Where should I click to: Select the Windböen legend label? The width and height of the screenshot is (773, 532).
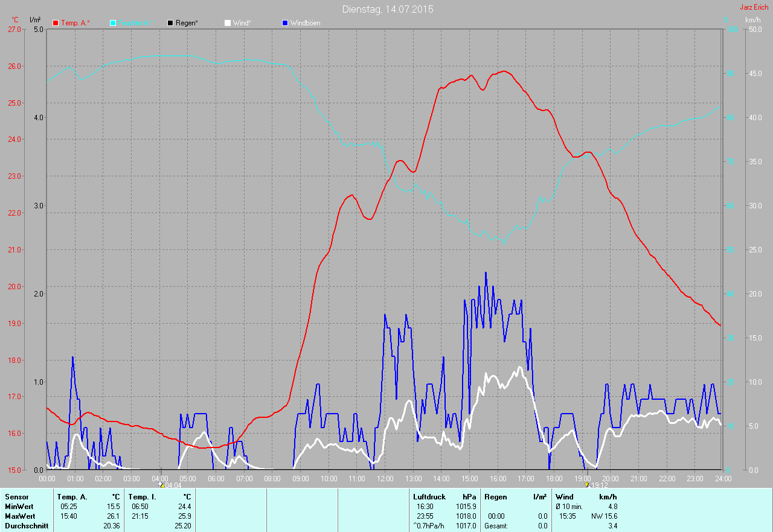305,23
